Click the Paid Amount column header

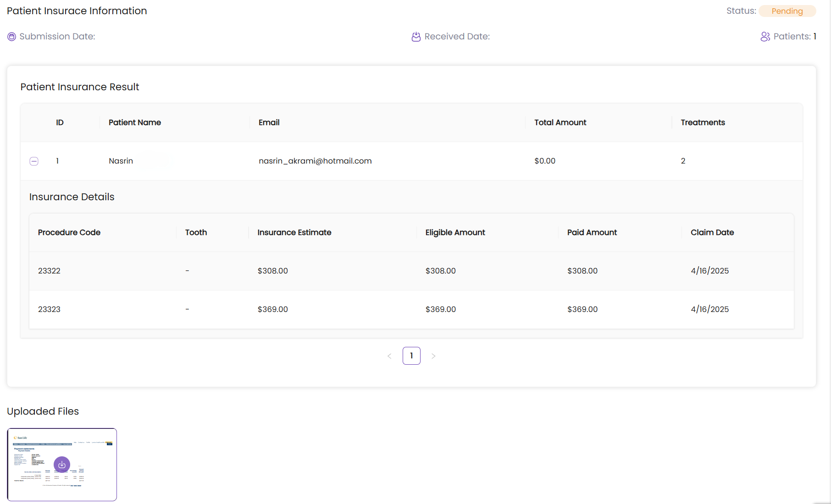click(x=592, y=232)
